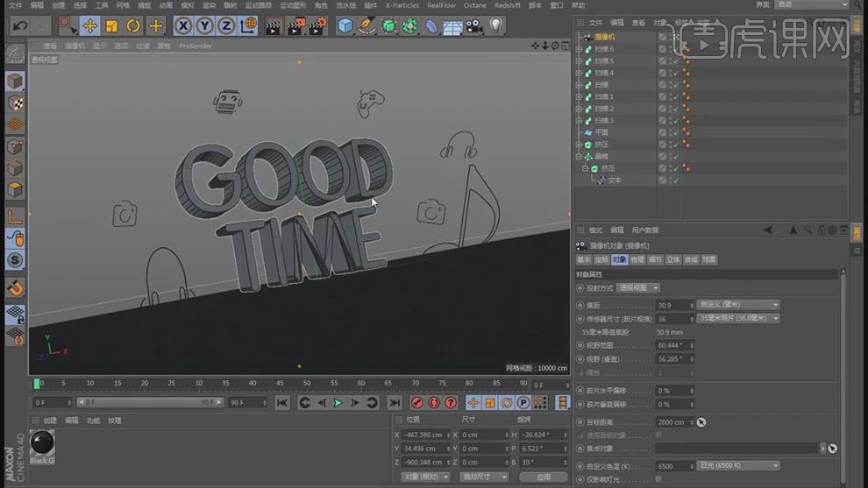Click Render to Picture Viewer icon
This screenshot has height=488, width=868.
point(295,26)
